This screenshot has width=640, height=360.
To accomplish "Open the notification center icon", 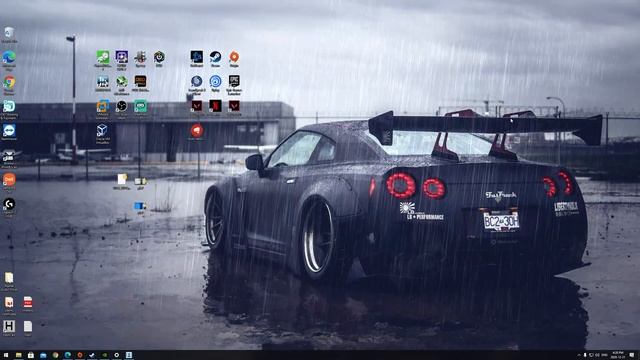I will 632,355.
